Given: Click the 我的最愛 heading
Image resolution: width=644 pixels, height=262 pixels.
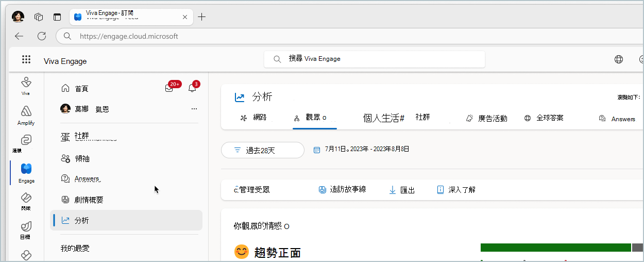Looking at the screenshot, I should 75,248.
